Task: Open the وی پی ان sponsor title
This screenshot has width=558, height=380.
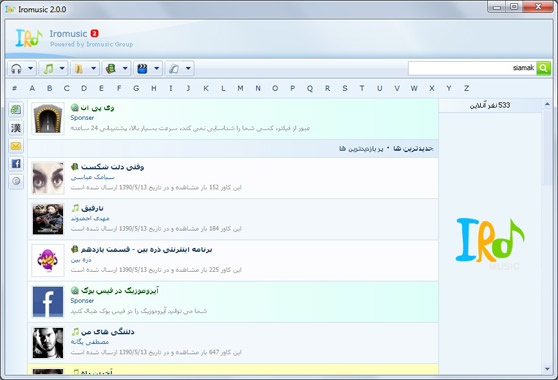Action: coord(97,107)
